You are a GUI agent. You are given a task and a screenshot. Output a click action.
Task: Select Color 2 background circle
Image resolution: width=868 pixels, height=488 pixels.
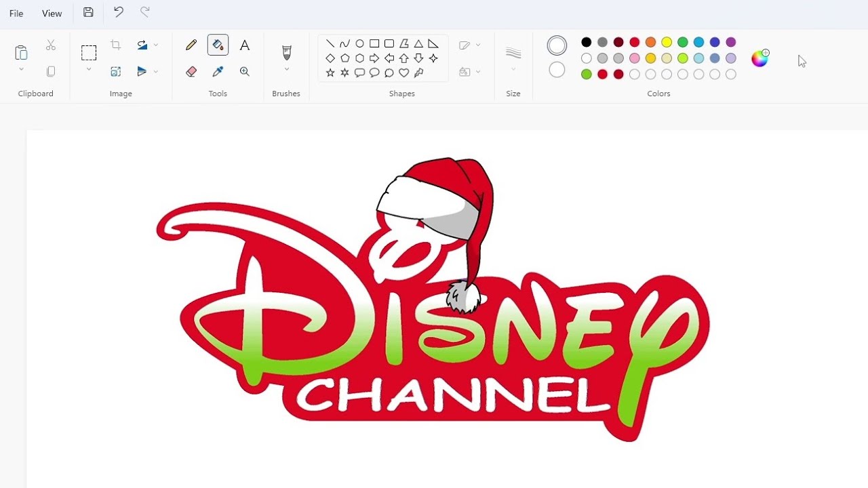(557, 70)
